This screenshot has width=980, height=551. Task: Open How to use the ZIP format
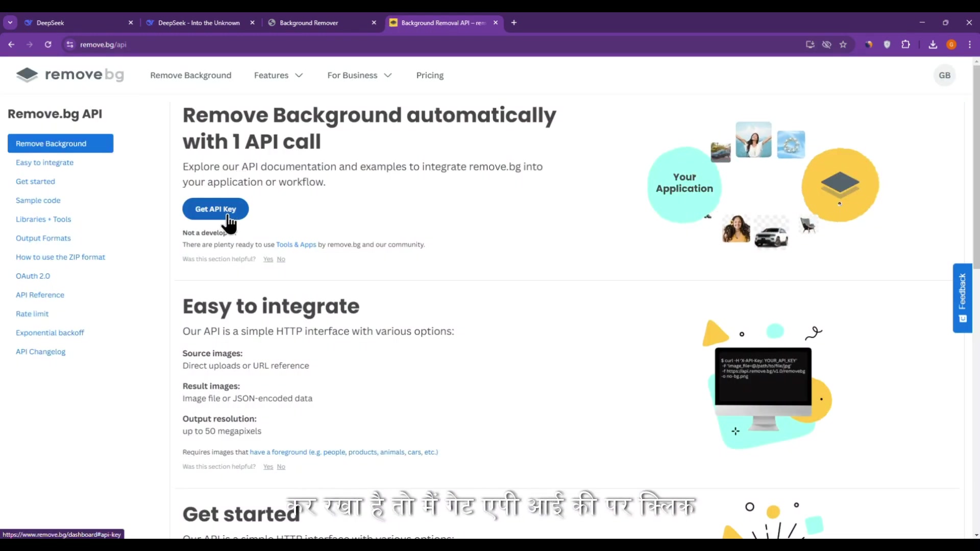(x=60, y=257)
